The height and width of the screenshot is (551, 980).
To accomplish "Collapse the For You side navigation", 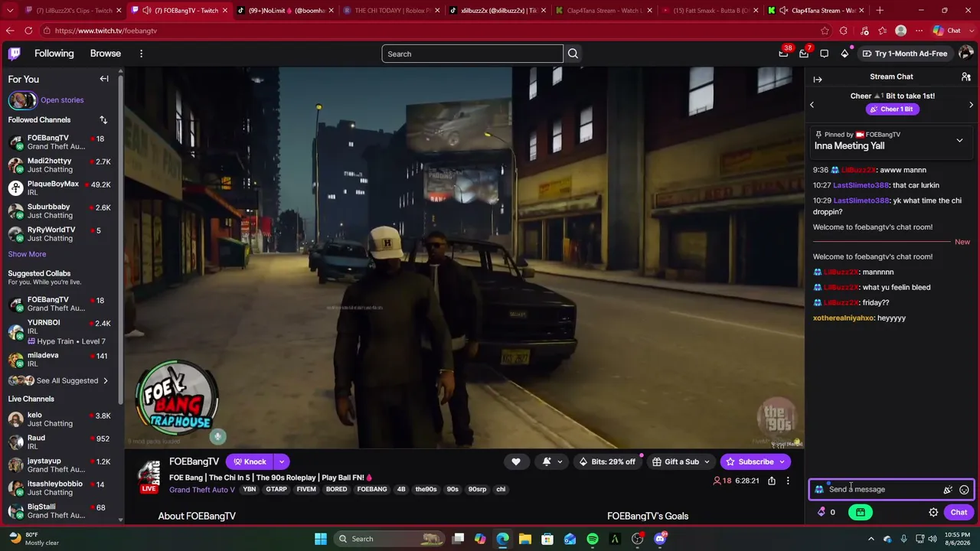I will click(x=104, y=79).
